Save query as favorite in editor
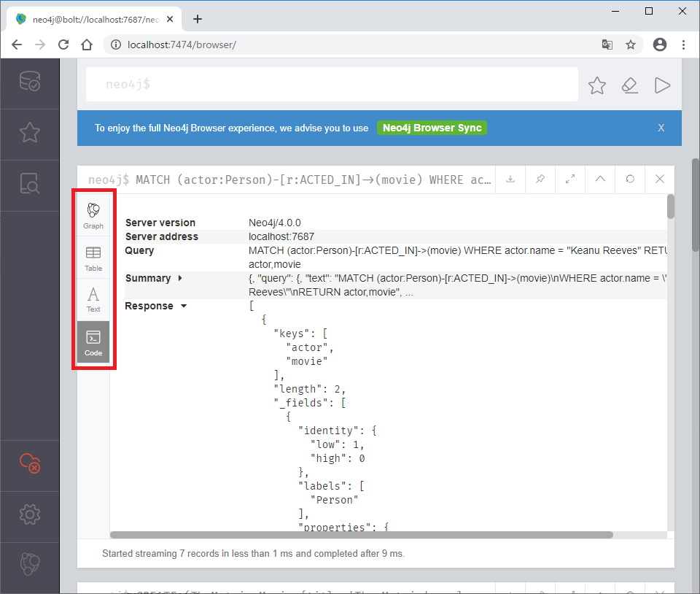The image size is (700, 594). pos(597,85)
